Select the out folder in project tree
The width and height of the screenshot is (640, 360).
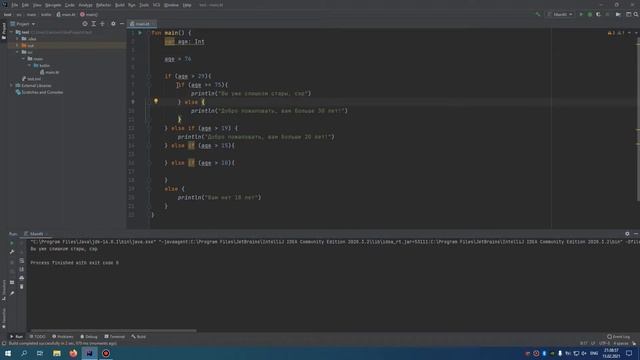28,45
